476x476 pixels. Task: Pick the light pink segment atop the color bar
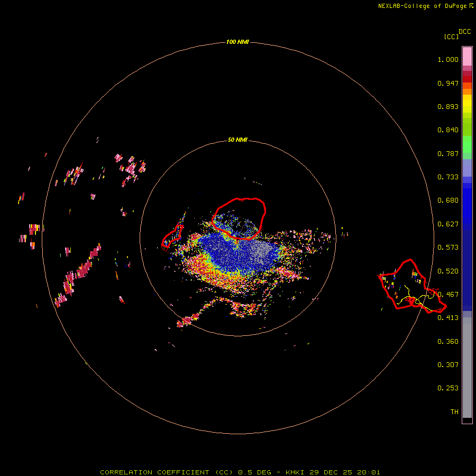pos(467,56)
